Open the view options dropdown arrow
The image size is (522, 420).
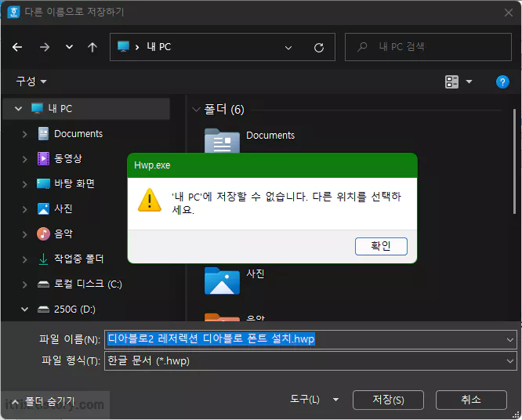pos(469,81)
